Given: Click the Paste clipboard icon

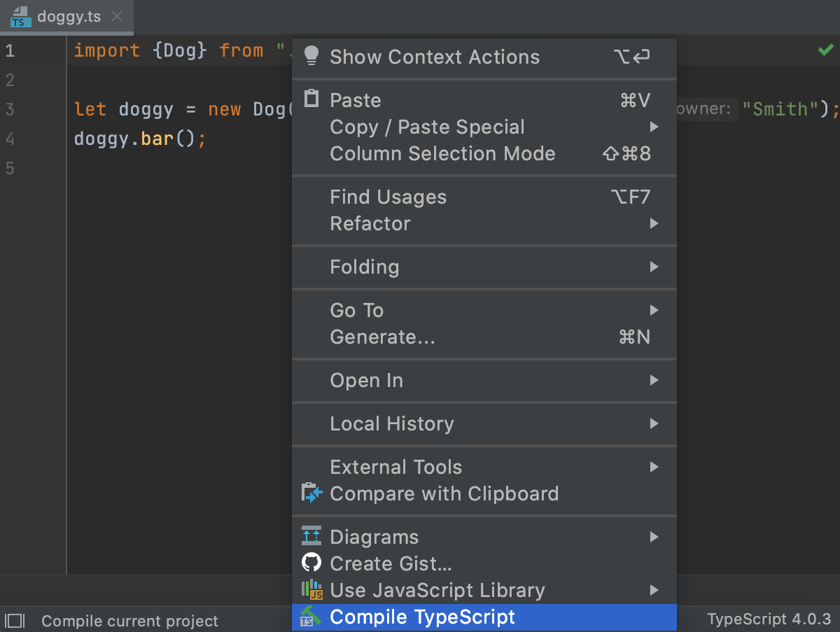Looking at the screenshot, I should click(x=311, y=99).
